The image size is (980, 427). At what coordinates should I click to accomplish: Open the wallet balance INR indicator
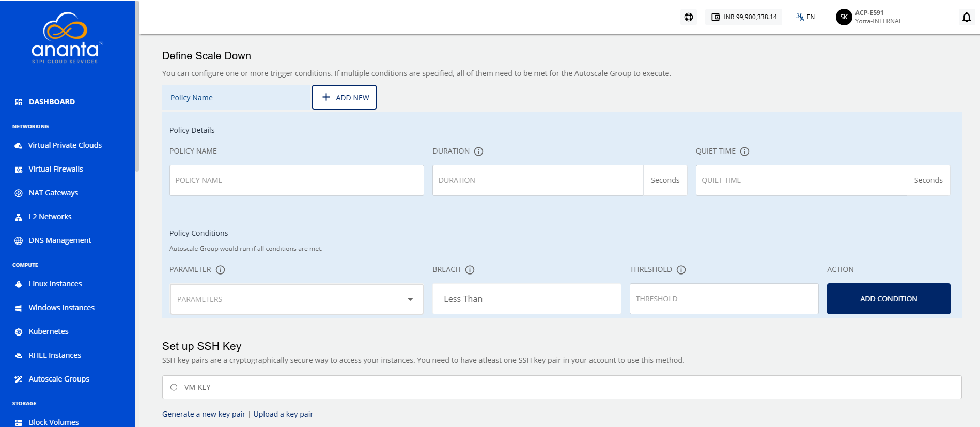[744, 17]
